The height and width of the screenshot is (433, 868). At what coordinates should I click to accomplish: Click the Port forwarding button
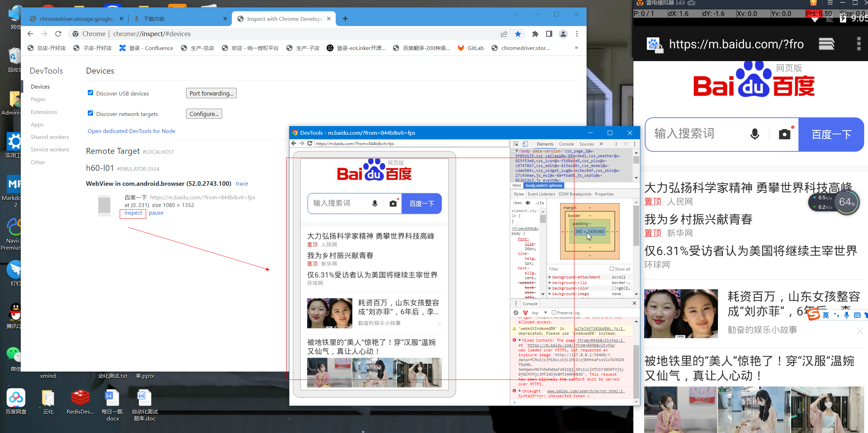click(x=211, y=93)
